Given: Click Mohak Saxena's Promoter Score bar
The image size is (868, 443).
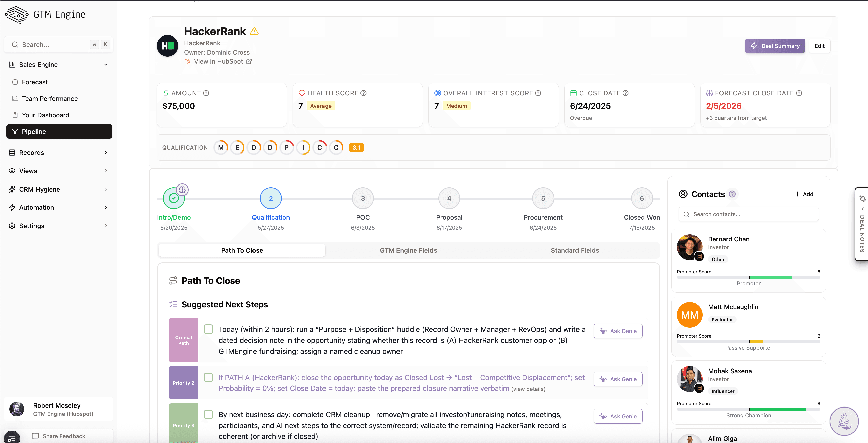Looking at the screenshot, I should [748, 409].
